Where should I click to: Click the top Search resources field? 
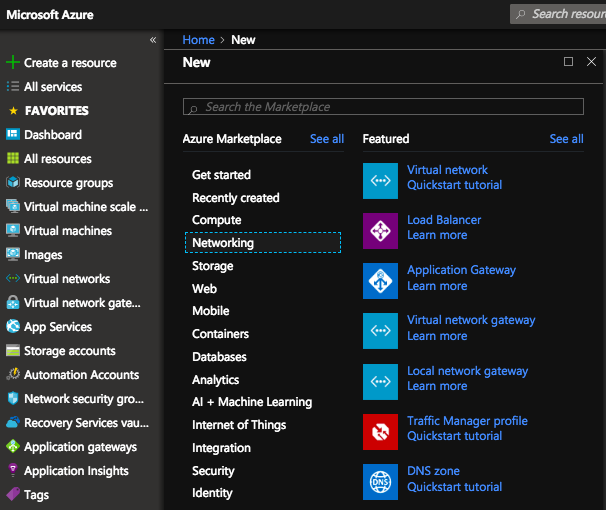558,14
